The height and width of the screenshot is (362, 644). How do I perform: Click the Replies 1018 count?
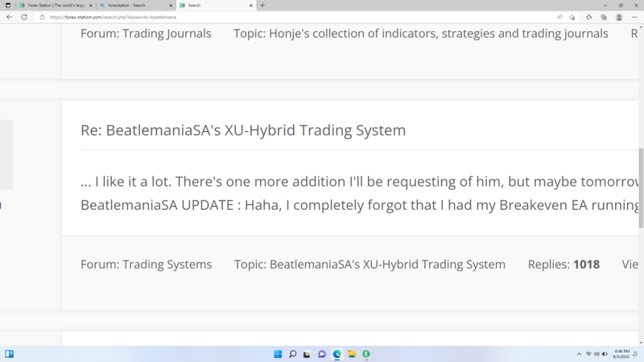tap(563, 265)
